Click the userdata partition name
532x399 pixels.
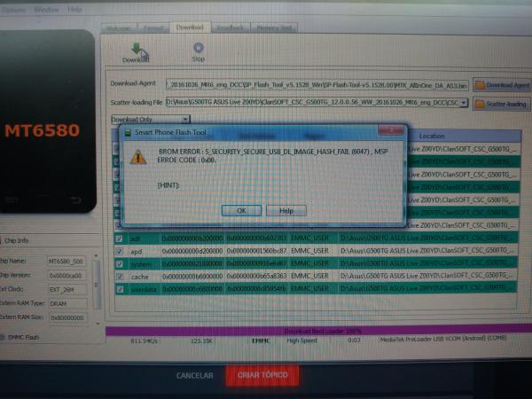[144, 289]
